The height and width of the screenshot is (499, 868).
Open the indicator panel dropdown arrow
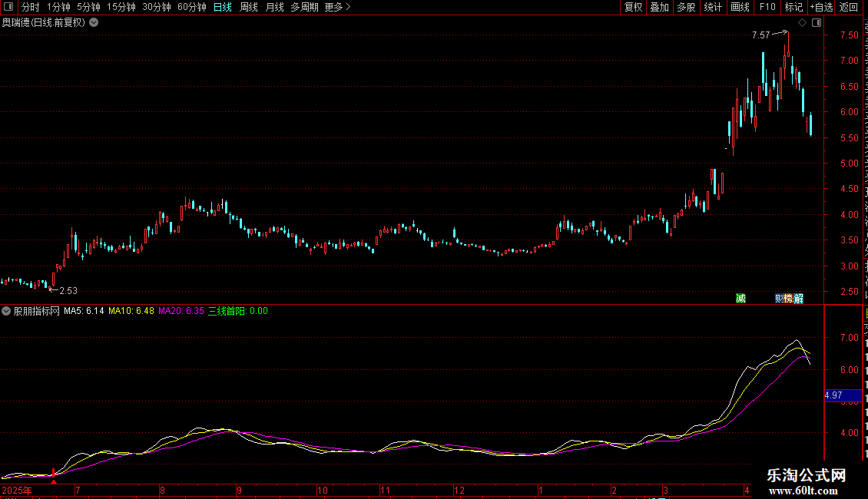tap(6, 312)
